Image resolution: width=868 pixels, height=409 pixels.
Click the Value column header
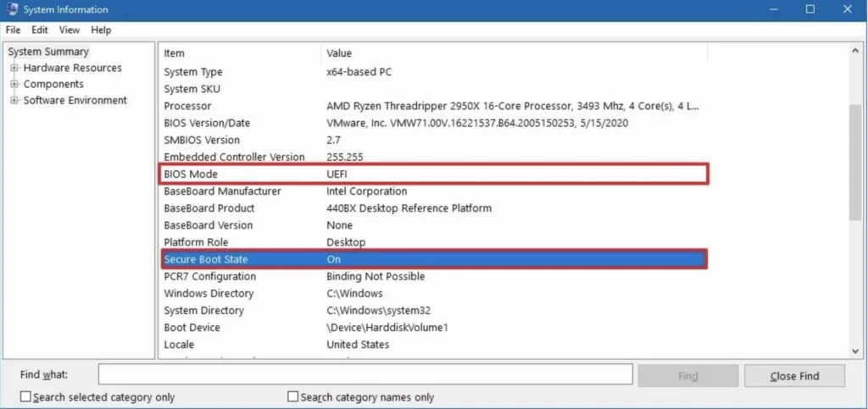pyautogui.click(x=515, y=53)
